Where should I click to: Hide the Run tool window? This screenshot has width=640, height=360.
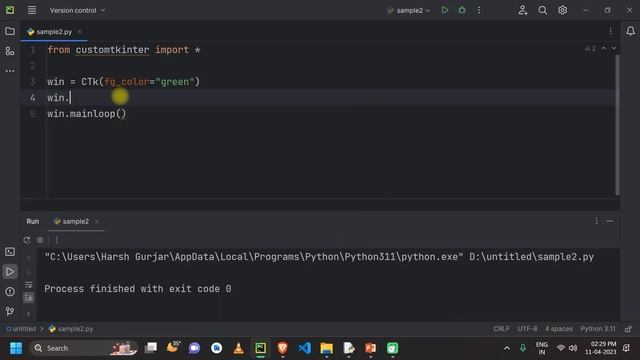(x=609, y=221)
